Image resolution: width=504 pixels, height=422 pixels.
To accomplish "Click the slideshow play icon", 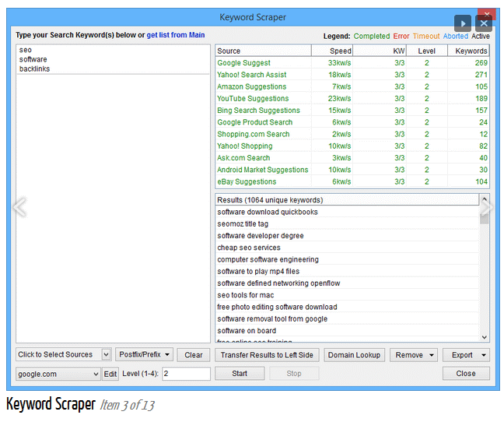I will 464,24.
